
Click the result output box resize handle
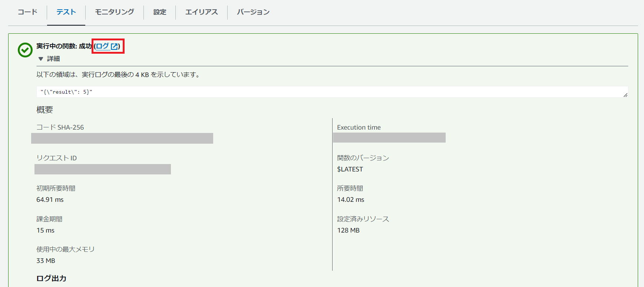pyautogui.click(x=625, y=95)
